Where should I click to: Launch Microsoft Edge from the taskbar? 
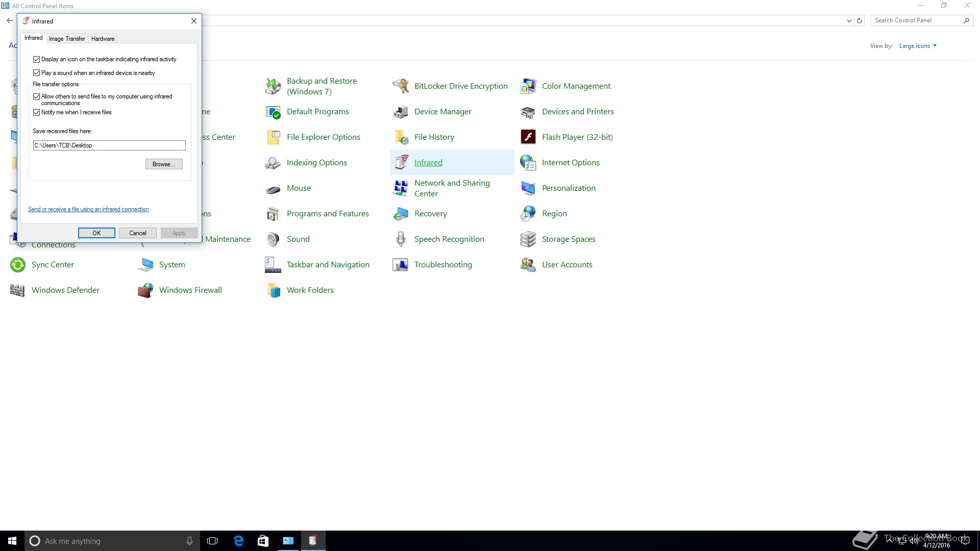pyautogui.click(x=238, y=541)
